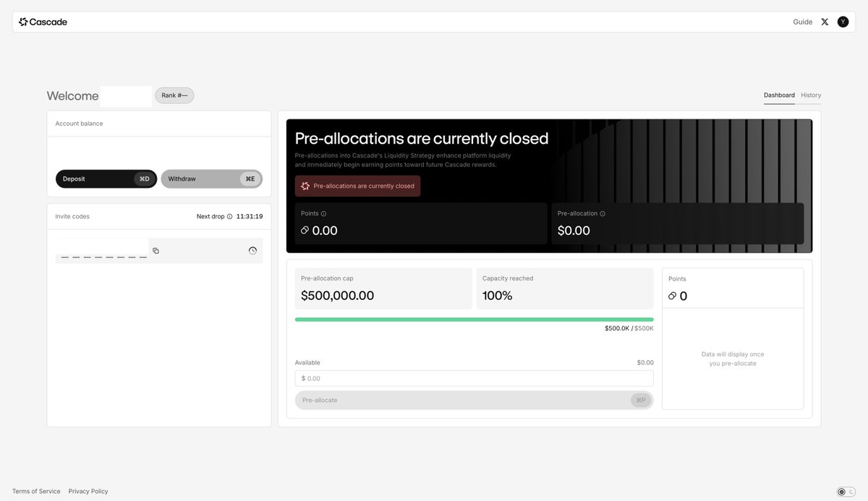Click the ⌘P shortcut badge
This screenshot has height=501, width=868.
[x=641, y=400]
